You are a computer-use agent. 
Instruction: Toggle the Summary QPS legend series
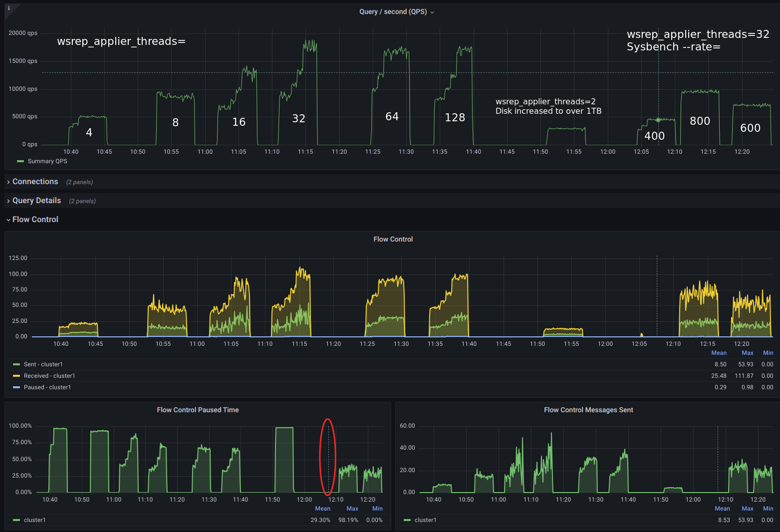(x=47, y=161)
